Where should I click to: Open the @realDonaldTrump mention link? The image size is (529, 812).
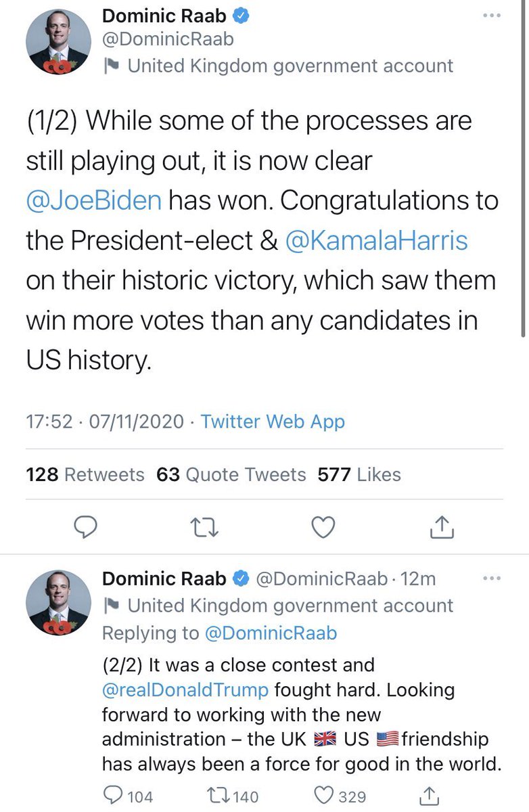185,690
